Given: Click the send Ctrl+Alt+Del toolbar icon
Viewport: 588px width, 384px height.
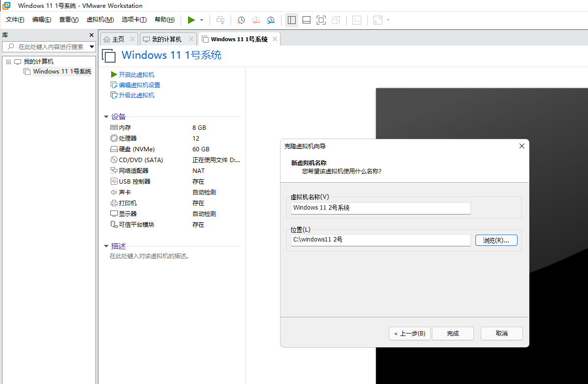Looking at the screenshot, I should point(220,20).
